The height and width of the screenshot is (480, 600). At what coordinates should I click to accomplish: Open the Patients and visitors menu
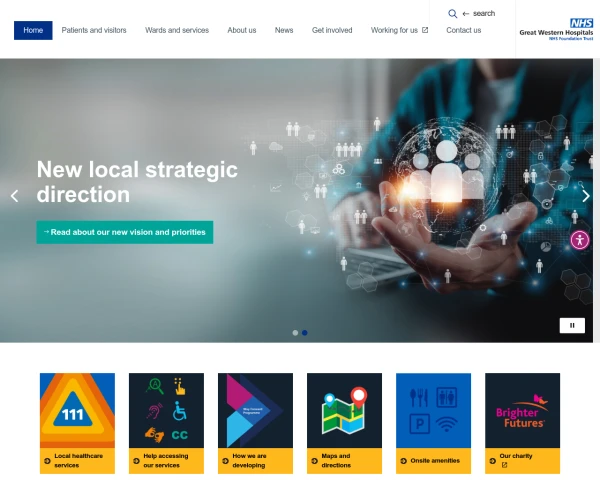[x=94, y=30]
